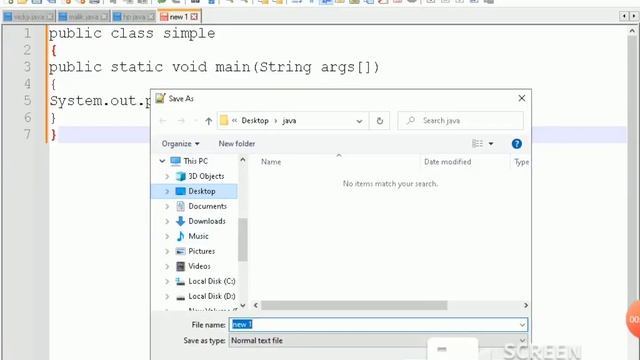
Task: Click editor vertical scrollbar up arrow
Action: [x=632, y=31]
